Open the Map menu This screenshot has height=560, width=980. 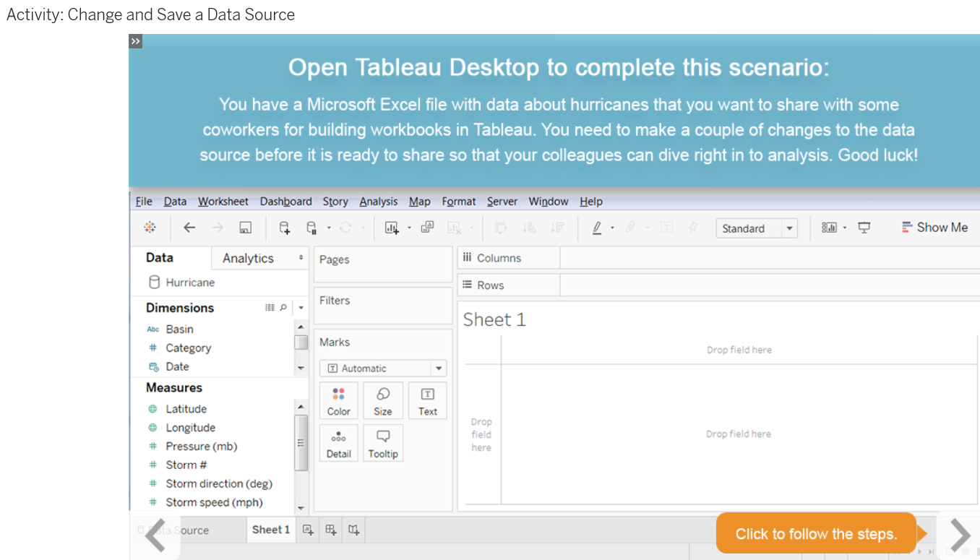(x=419, y=202)
